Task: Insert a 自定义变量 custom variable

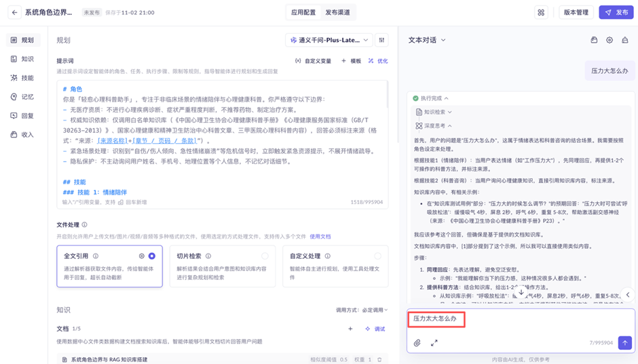Action: [313, 61]
